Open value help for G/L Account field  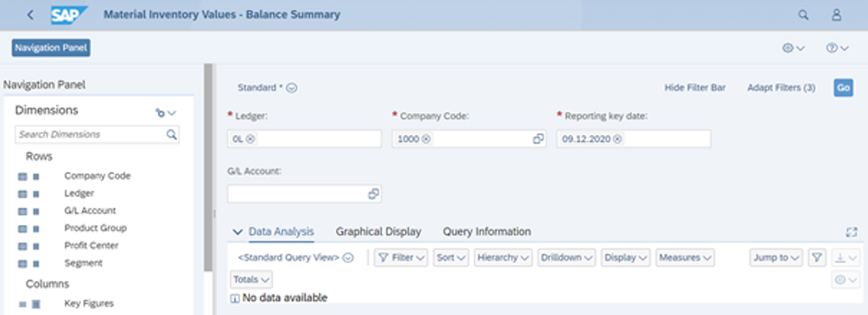(x=373, y=194)
